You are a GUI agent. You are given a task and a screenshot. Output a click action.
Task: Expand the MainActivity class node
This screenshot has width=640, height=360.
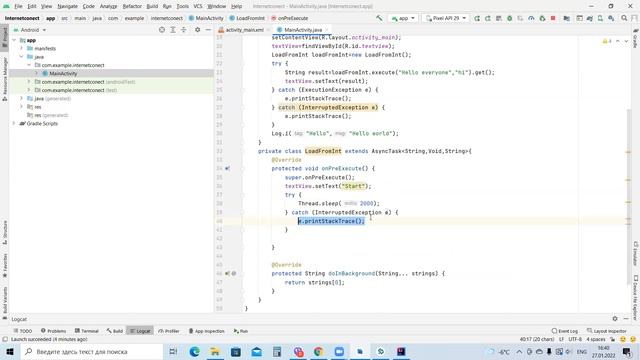point(36,73)
